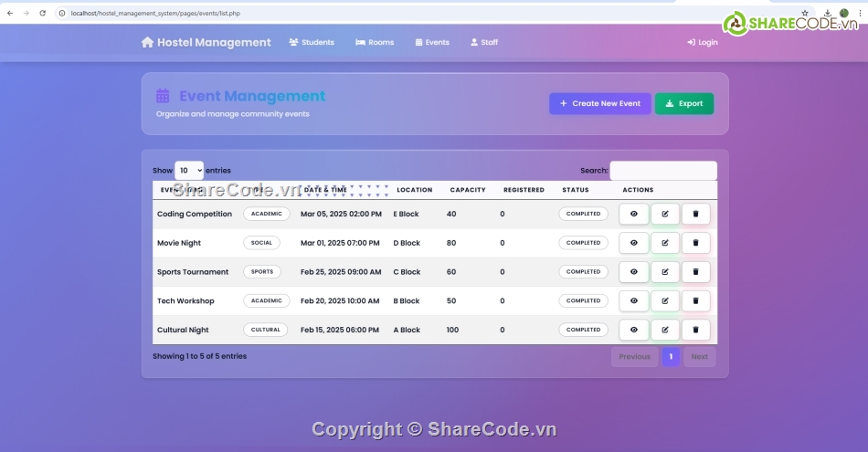
Task: Click the view eye icon for Coding Competition
Action: [x=633, y=215]
